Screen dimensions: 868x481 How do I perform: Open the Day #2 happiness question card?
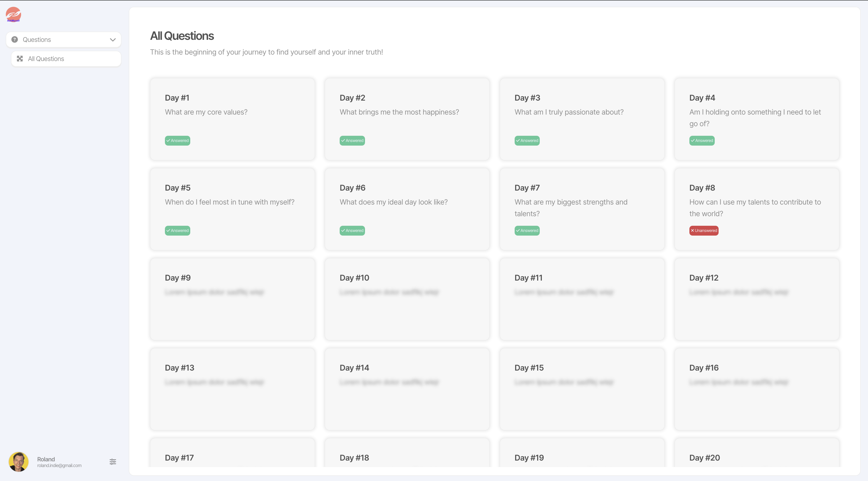tap(407, 119)
